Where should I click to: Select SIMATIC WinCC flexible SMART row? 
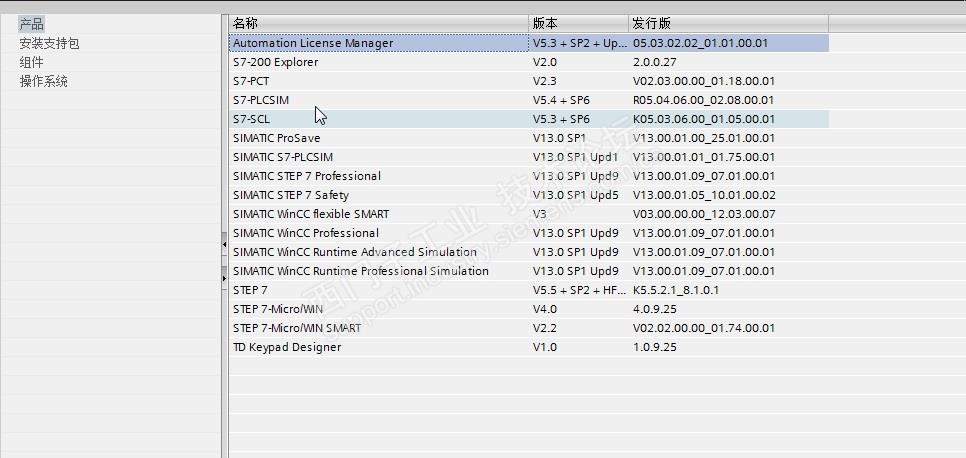[311, 214]
